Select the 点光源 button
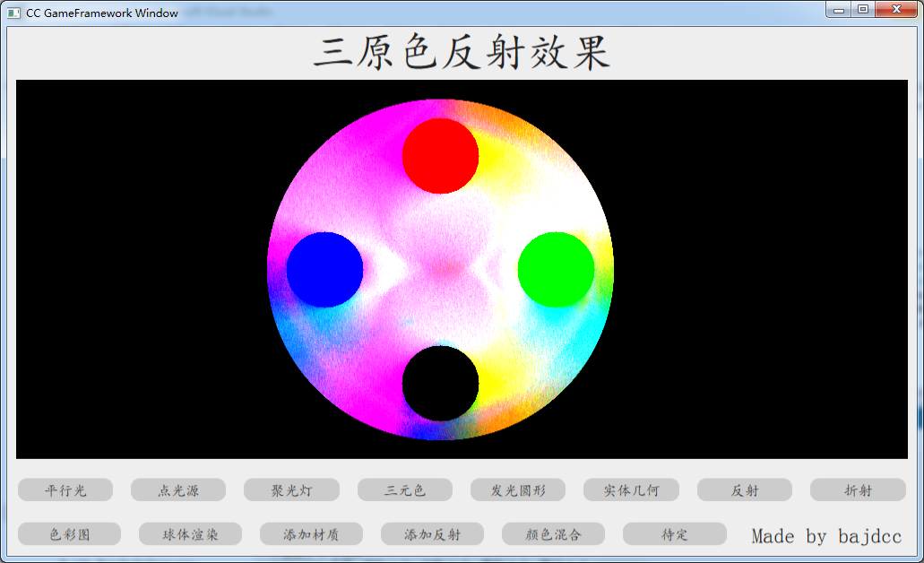The width and height of the screenshot is (924, 563). [178, 489]
